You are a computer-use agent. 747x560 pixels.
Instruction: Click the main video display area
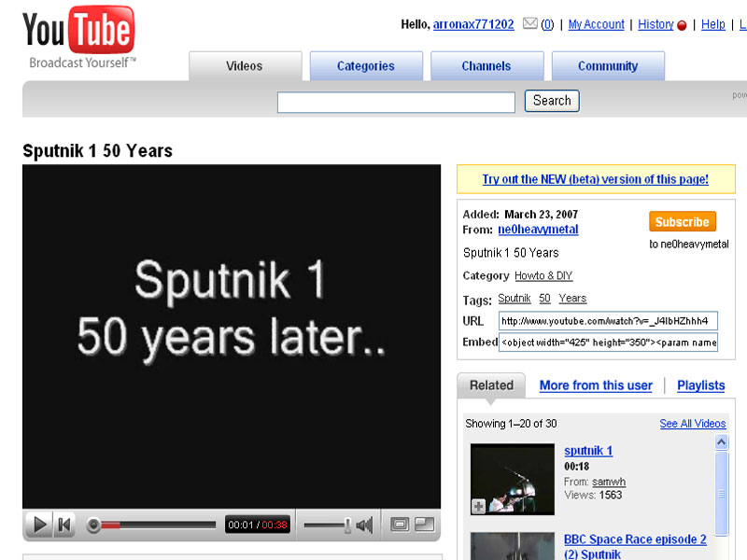coord(232,336)
